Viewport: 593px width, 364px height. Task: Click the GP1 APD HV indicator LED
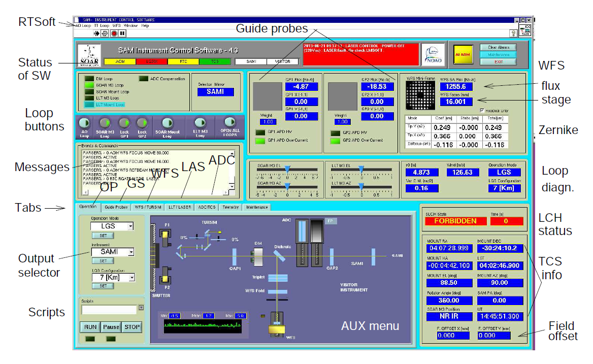(x=260, y=133)
